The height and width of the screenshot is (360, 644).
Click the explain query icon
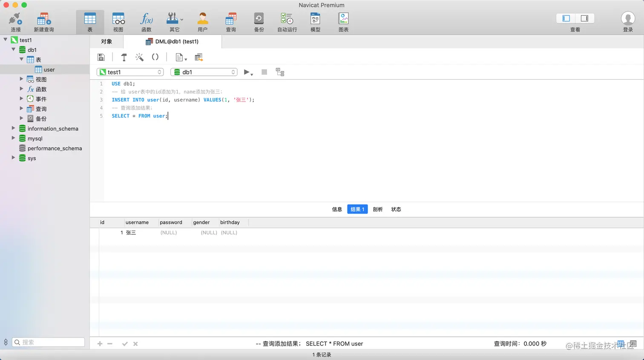(280, 72)
